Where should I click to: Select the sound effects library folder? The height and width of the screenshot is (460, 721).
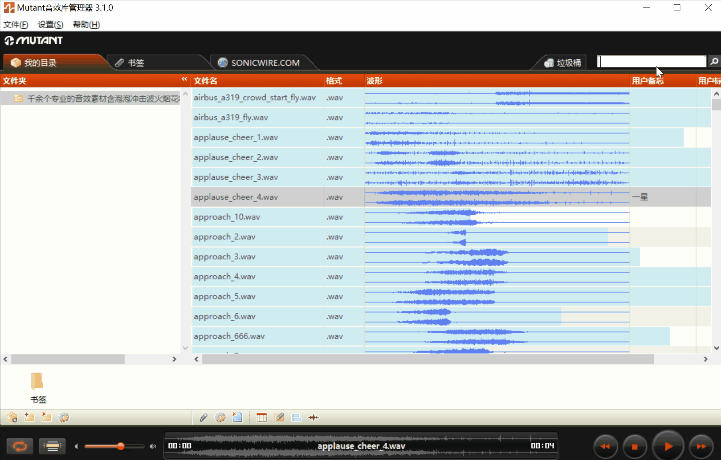95,99
